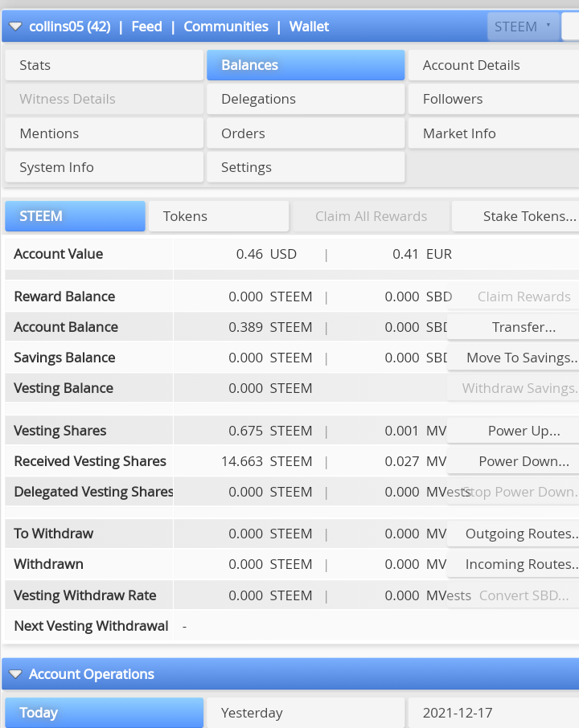Select the STEEM balances sub-tab
This screenshot has height=728, width=579.
click(x=76, y=216)
